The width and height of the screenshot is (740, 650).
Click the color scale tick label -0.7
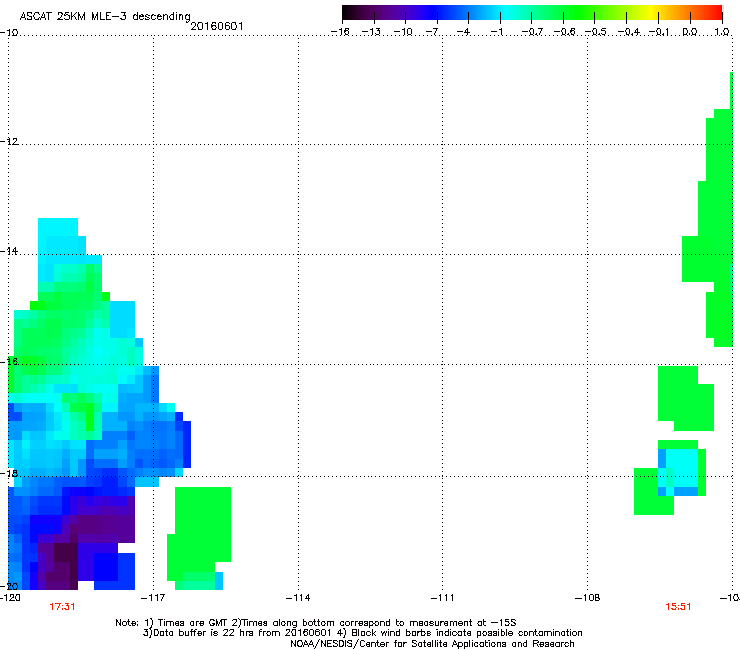click(532, 32)
